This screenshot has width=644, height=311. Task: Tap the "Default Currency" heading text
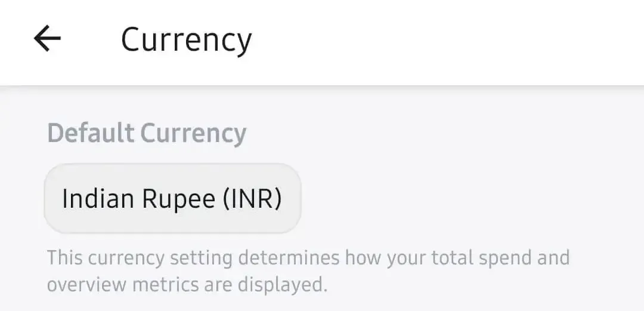point(147,133)
